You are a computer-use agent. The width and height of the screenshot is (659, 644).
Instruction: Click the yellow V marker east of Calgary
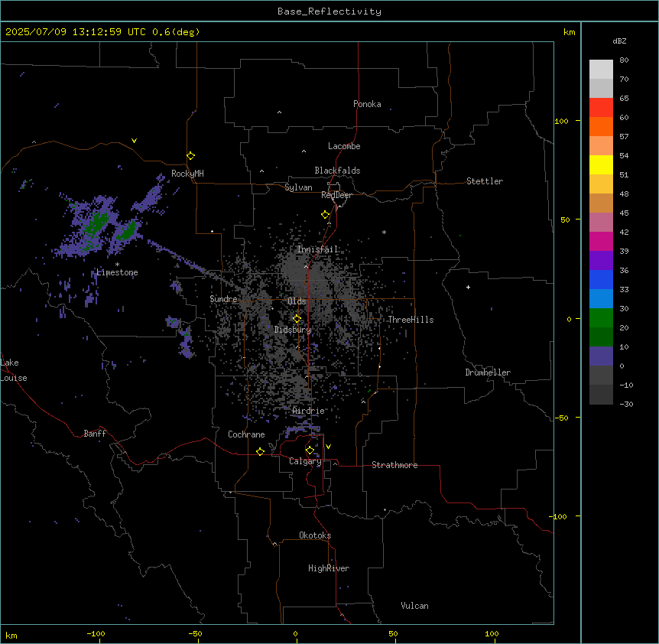click(x=328, y=447)
